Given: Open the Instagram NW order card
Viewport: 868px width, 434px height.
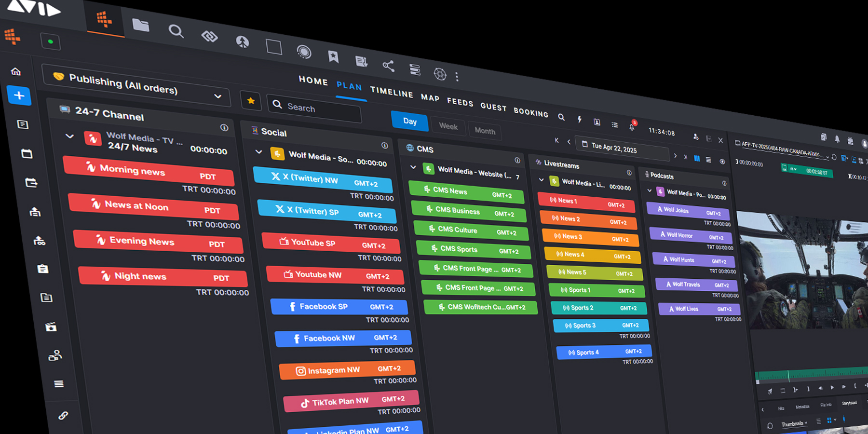Looking at the screenshot, I should 347,370.
